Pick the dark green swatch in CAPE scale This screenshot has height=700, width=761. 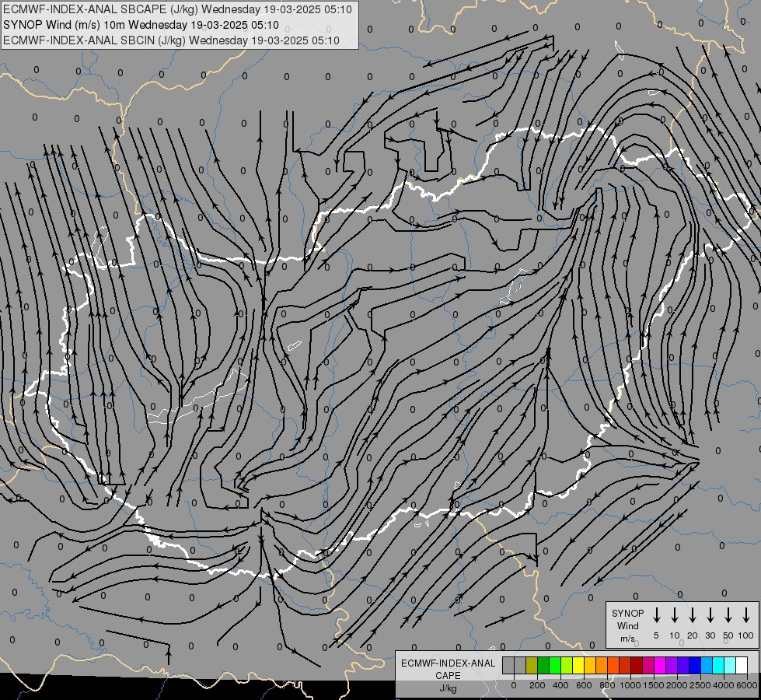coord(543,665)
